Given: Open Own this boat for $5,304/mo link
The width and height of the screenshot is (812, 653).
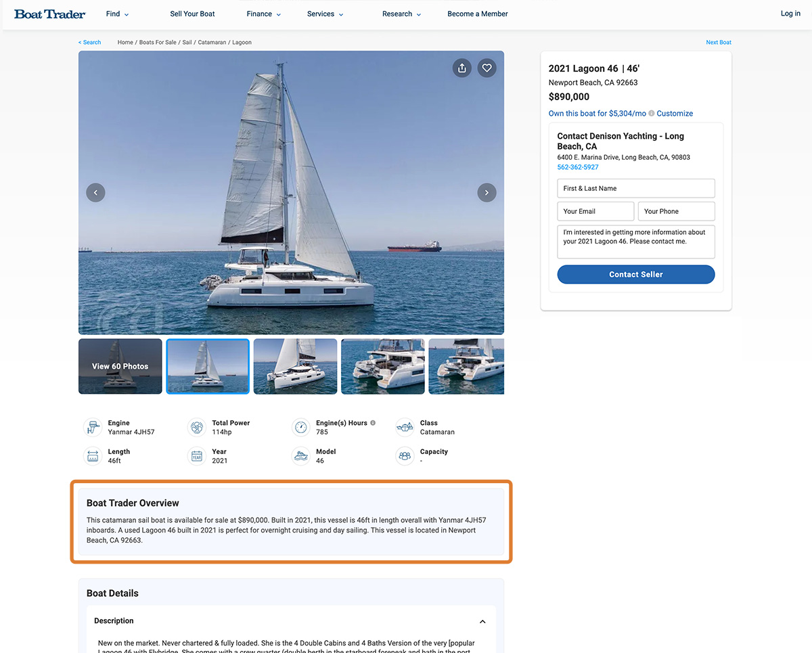Looking at the screenshot, I should click(597, 114).
